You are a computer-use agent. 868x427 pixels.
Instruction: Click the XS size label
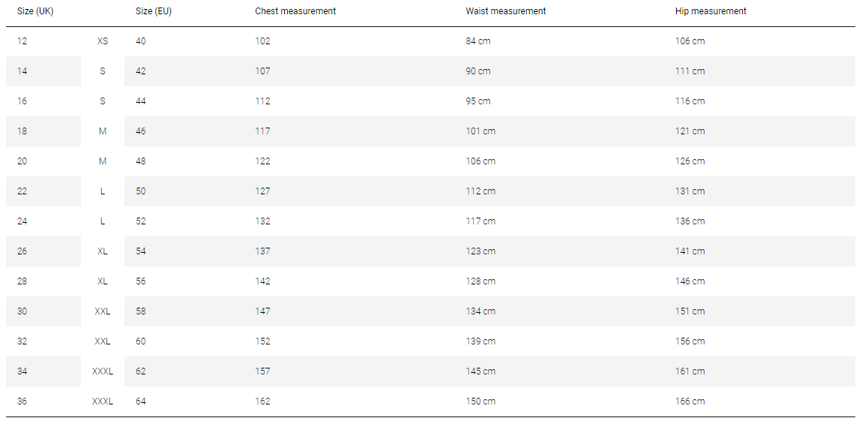pyautogui.click(x=103, y=41)
